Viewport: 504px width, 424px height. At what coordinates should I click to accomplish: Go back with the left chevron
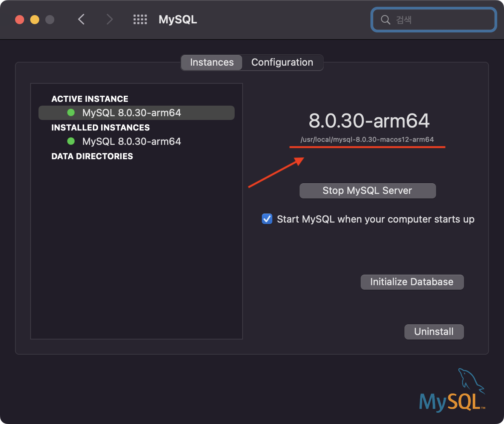[x=81, y=19]
